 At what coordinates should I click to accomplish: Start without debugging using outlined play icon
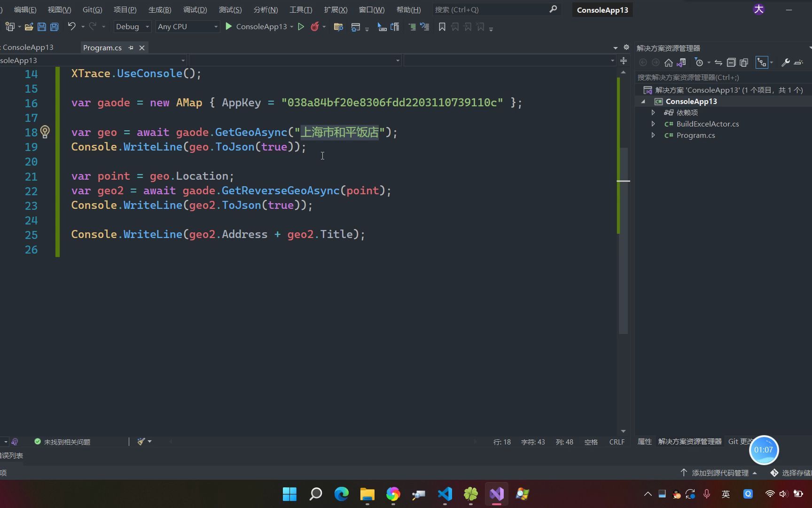coord(301,27)
